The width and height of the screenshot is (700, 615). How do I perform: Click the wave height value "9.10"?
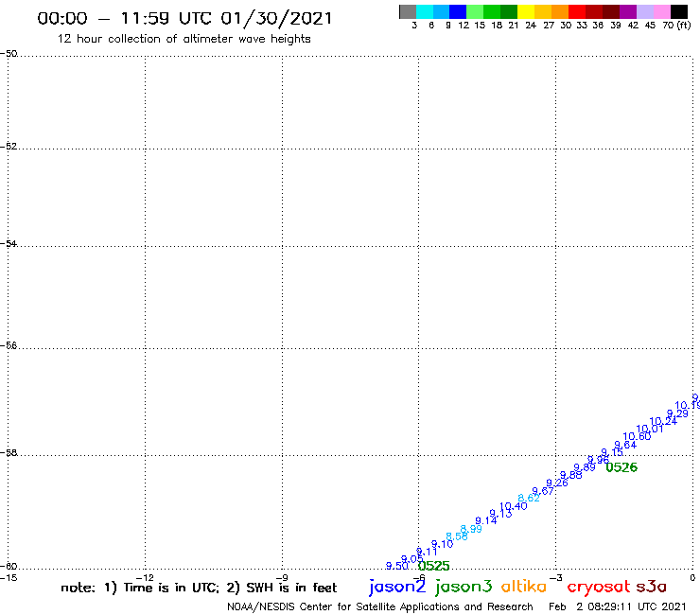(442, 544)
